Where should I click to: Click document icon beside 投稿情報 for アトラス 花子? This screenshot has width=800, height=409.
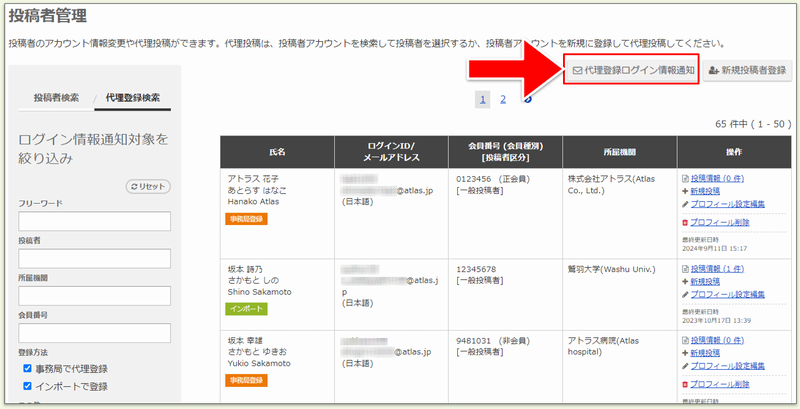[x=685, y=178]
